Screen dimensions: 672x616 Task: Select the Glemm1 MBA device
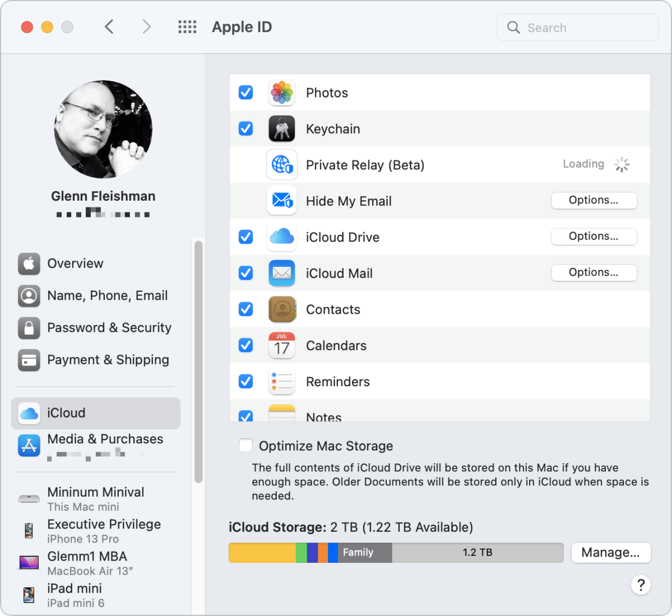click(96, 563)
